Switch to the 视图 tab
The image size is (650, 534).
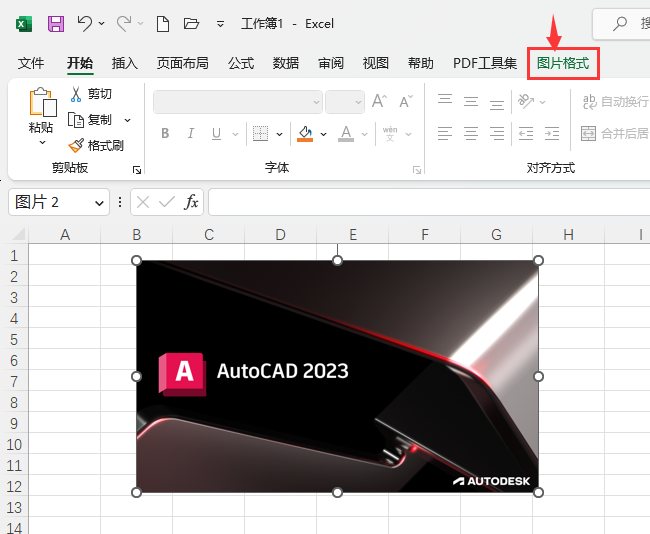tap(376, 63)
